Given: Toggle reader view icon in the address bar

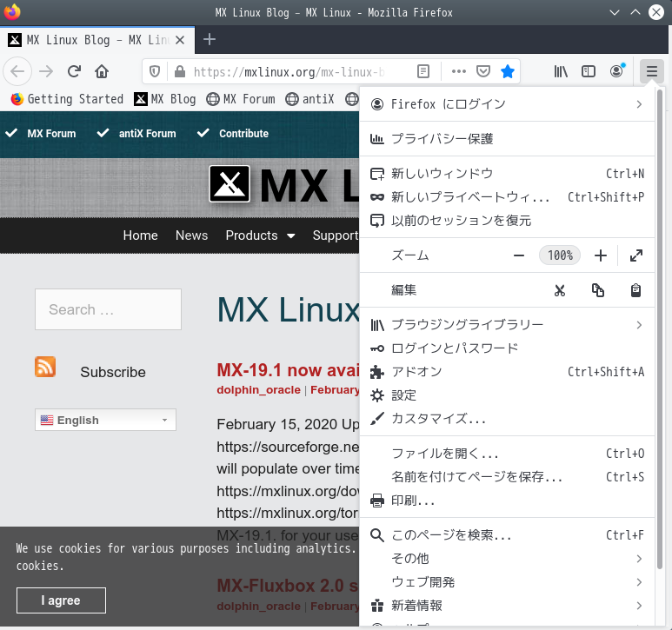Looking at the screenshot, I should [423, 71].
